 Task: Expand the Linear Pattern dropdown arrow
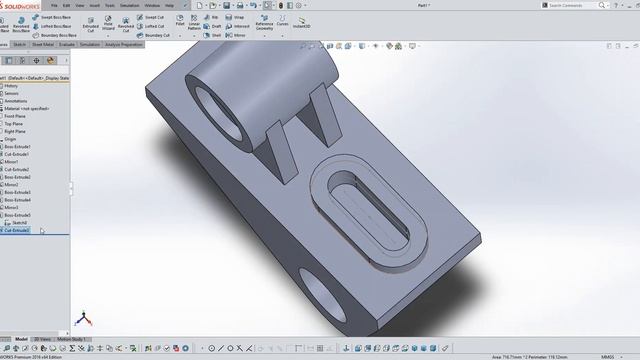[x=194, y=36]
